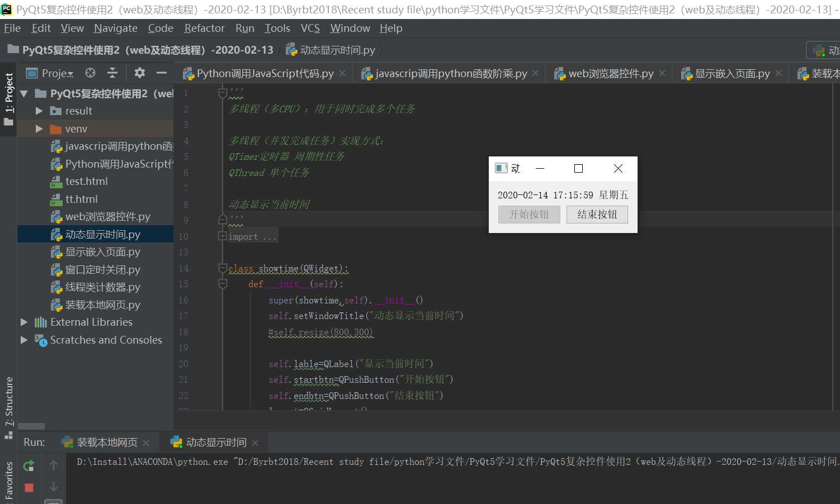840x504 pixels.
Task: Click the locate/scroll-from-source target icon
Action: click(x=90, y=73)
